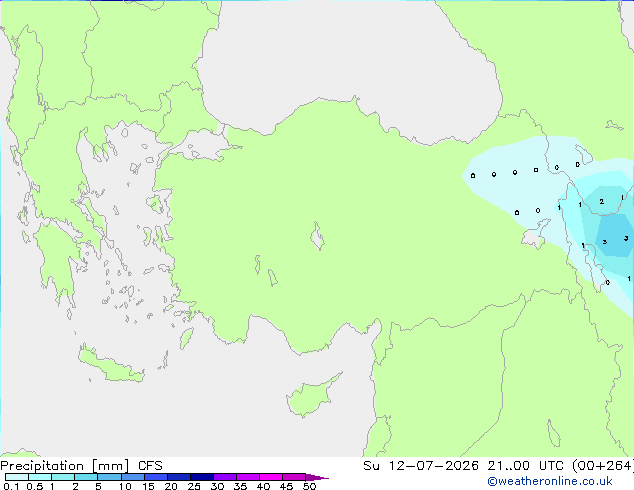634x490 pixels.
Task: Click the 'CFS' model label
Action: (150, 466)
